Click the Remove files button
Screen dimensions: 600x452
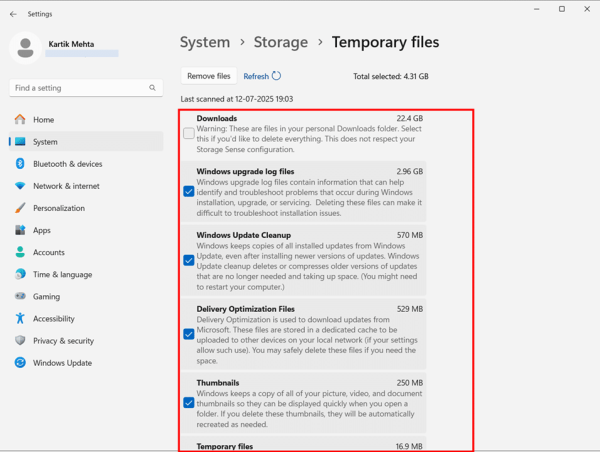(x=209, y=76)
